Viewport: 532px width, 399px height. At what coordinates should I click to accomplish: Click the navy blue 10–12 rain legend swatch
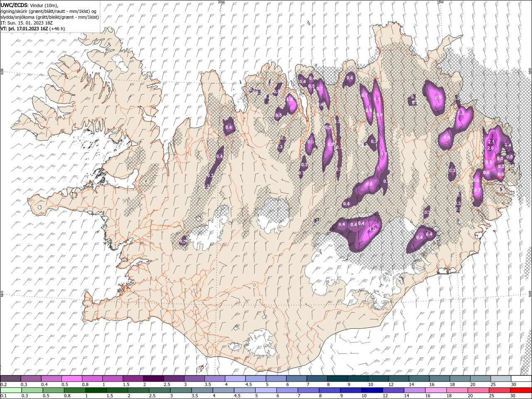[372, 390]
